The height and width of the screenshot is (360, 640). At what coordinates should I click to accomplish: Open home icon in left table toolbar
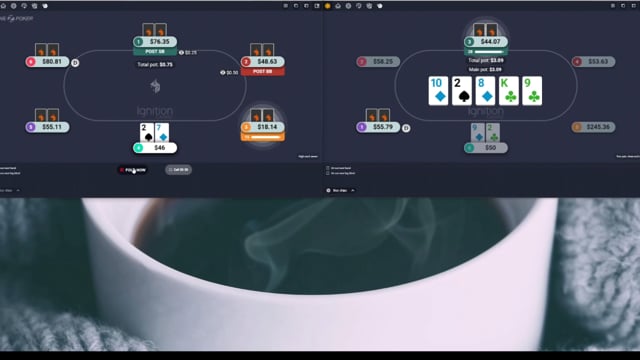pos(3,6)
